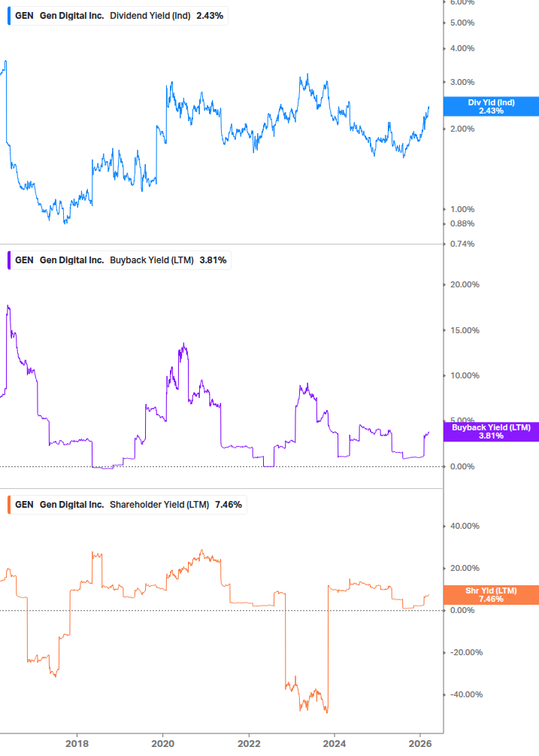Click the 10.00% tick on buyback yield axis
This screenshot has width=539, height=756.
click(x=465, y=375)
